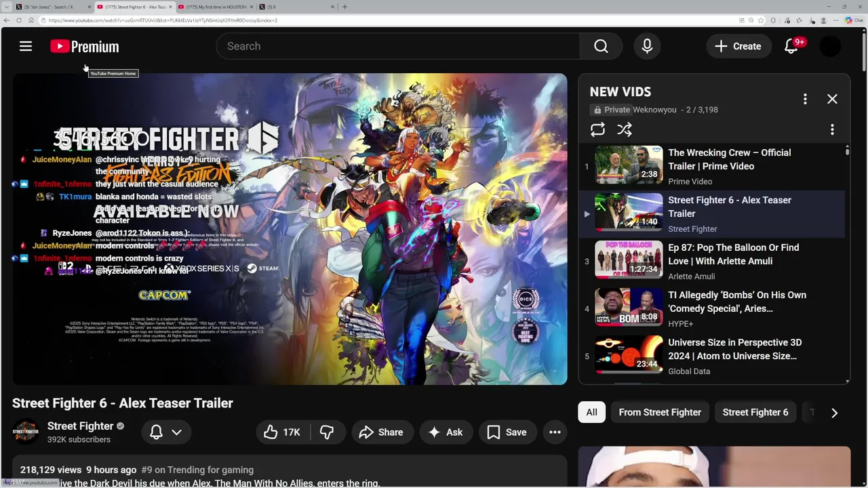Open Universe Size in Perspective 3D thumbnail

click(629, 354)
